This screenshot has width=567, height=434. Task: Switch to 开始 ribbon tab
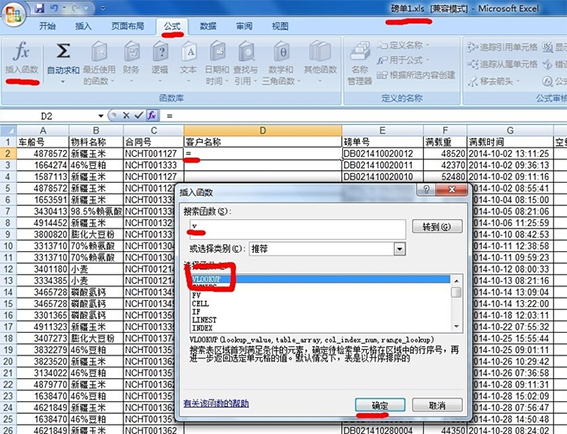click(x=47, y=26)
